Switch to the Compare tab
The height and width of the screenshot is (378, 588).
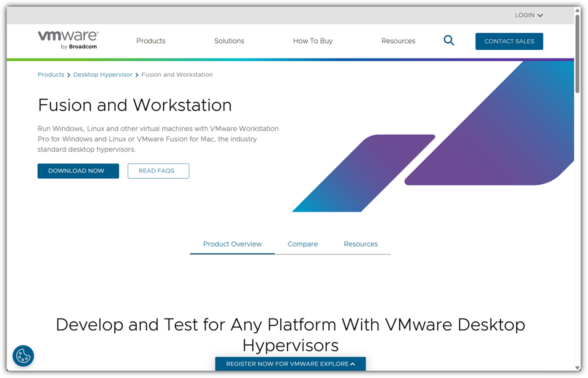[x=303, y=244]
